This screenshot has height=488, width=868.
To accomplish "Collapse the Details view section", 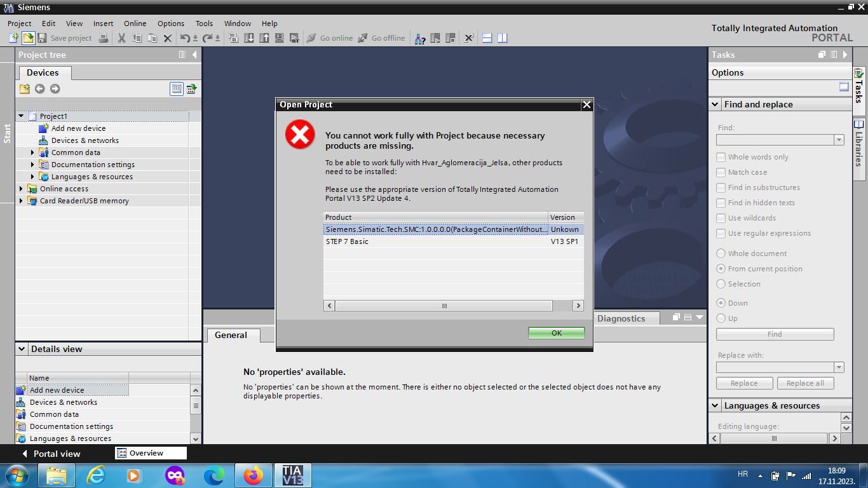I will click(x=22, y=349).
